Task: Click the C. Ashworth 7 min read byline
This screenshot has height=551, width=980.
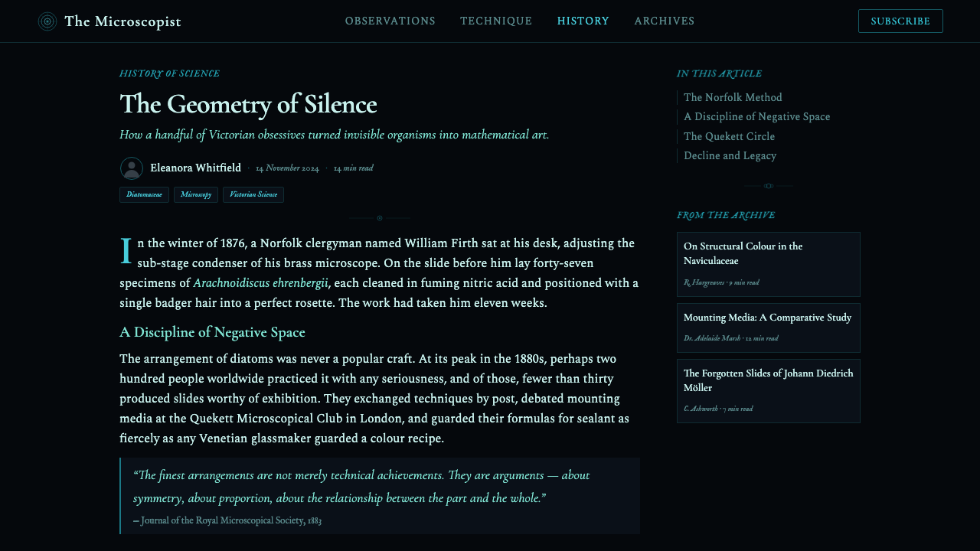Action: pos(718,409)
